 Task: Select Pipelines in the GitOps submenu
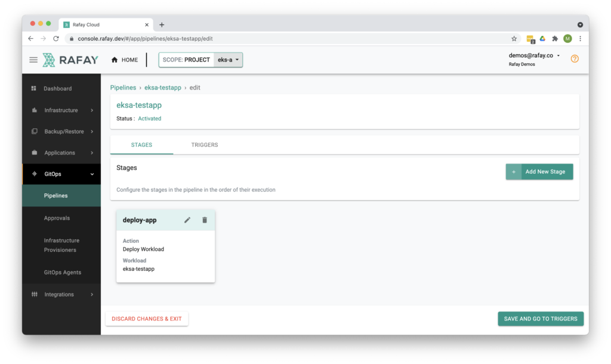pyautogui.click(x=61, y=196)
